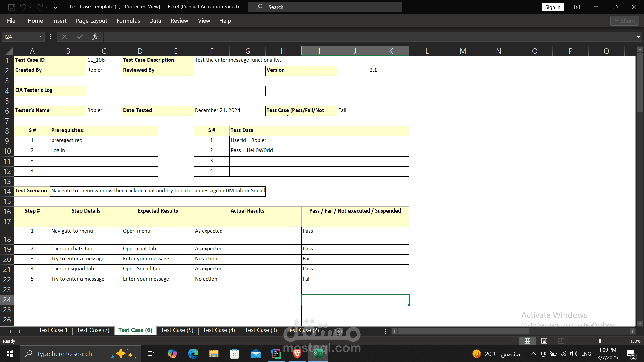Image resolution: width=644 pixels, height=362 pixels.
Task: Switch to the Insert ribbon tab
Action: click(59, 21)
